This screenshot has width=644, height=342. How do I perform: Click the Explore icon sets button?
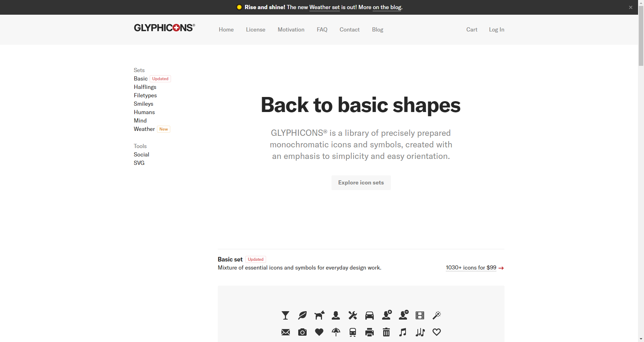pos(361,183)
